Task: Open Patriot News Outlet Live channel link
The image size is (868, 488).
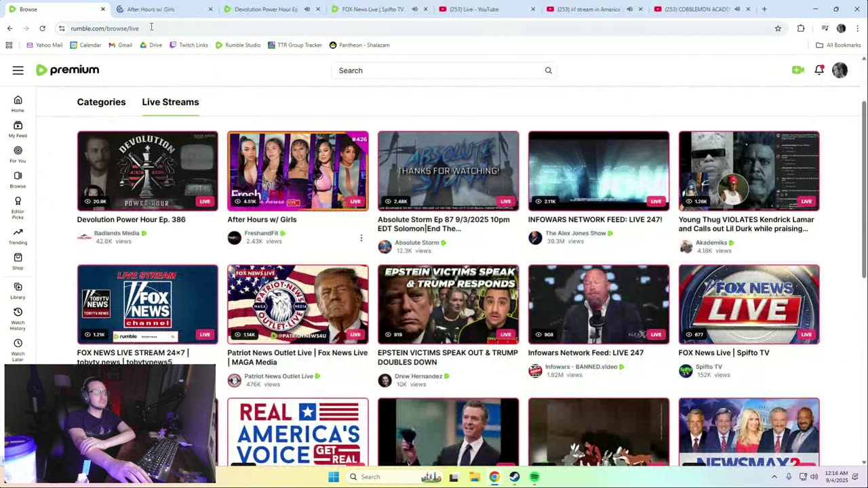Action: [279, 376]
